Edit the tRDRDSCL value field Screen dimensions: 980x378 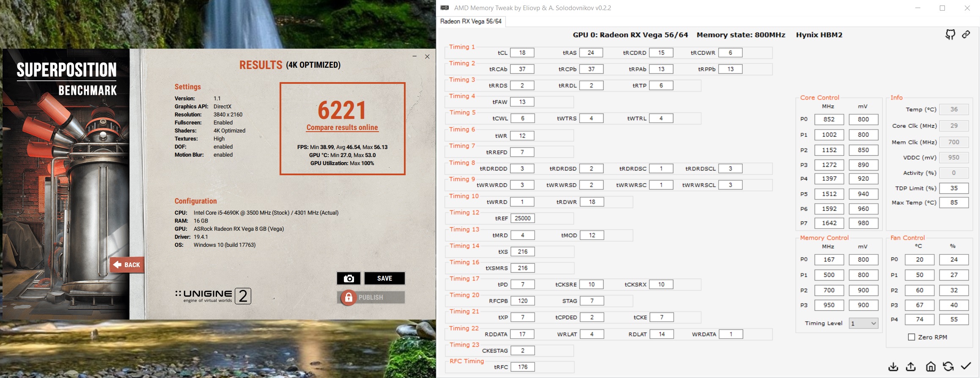coord(730,168)
